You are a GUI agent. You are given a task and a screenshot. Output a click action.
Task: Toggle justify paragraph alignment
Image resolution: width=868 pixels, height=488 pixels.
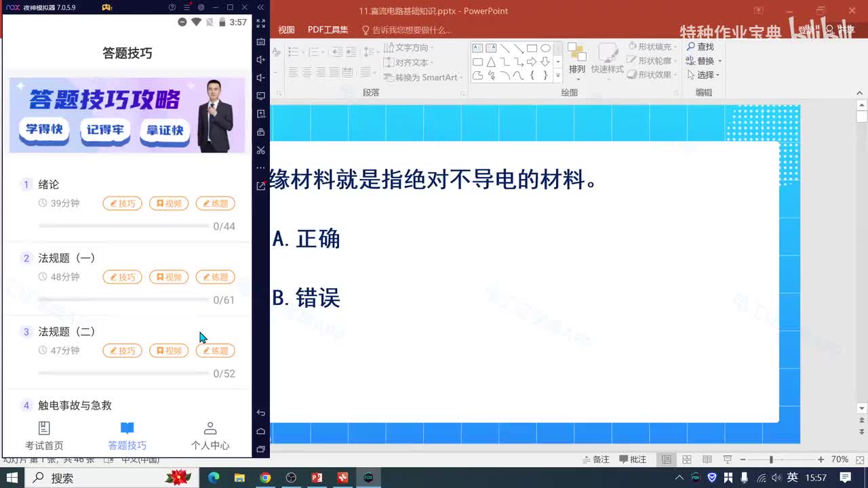pyautogui.click(x=334, y=72)
